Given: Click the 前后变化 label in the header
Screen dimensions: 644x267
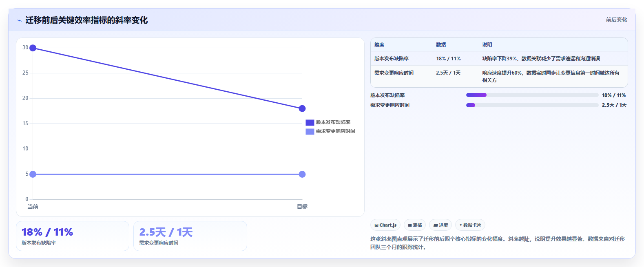Looking at the screenshot, I should pos(616,20).
